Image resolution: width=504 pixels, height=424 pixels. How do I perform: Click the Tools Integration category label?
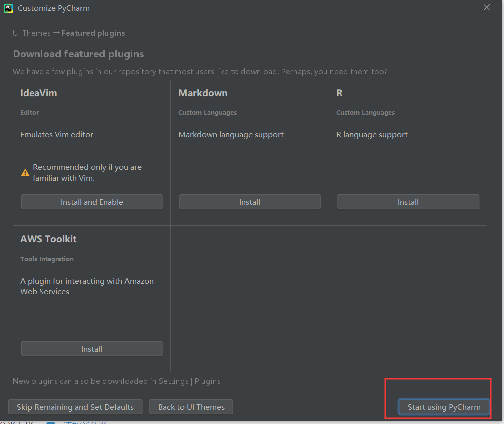coord(47,259)
